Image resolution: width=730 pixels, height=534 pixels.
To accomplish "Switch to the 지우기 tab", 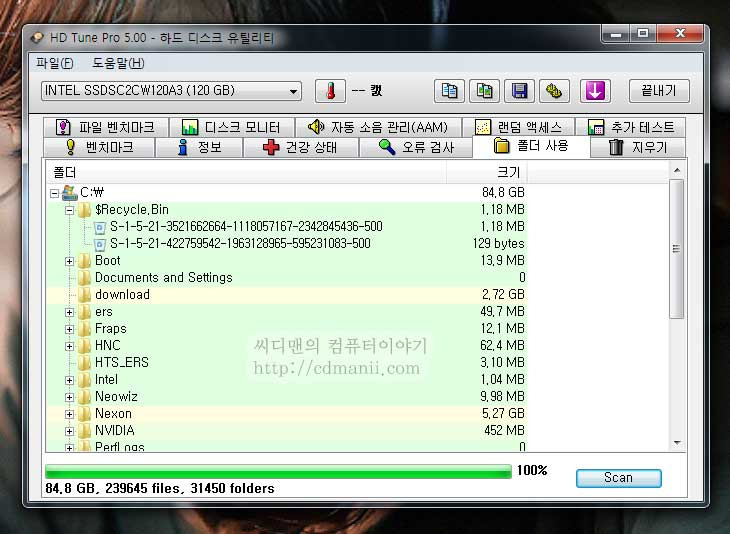I will 637,148.
